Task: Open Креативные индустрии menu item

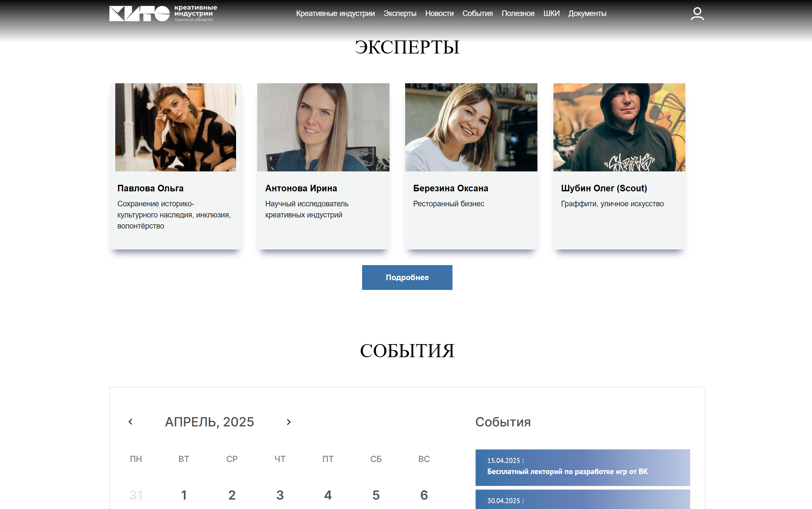Action: (335, 13)
